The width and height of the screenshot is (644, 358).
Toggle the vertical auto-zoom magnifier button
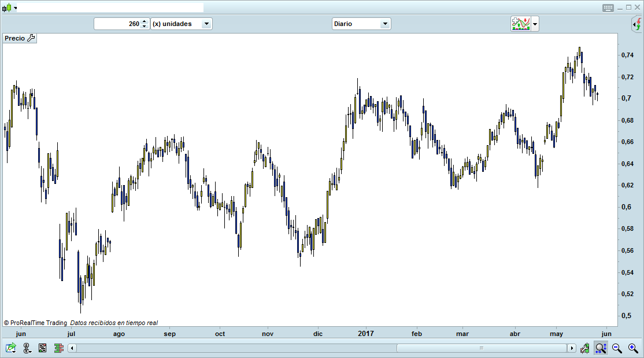click(601, 348)
